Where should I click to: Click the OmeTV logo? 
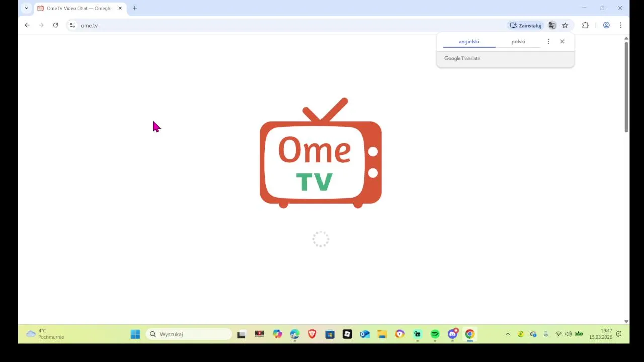[x=320, y=153]
